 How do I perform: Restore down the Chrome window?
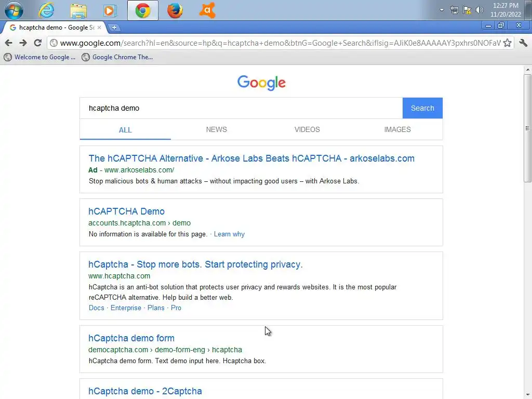coord(501,25)
